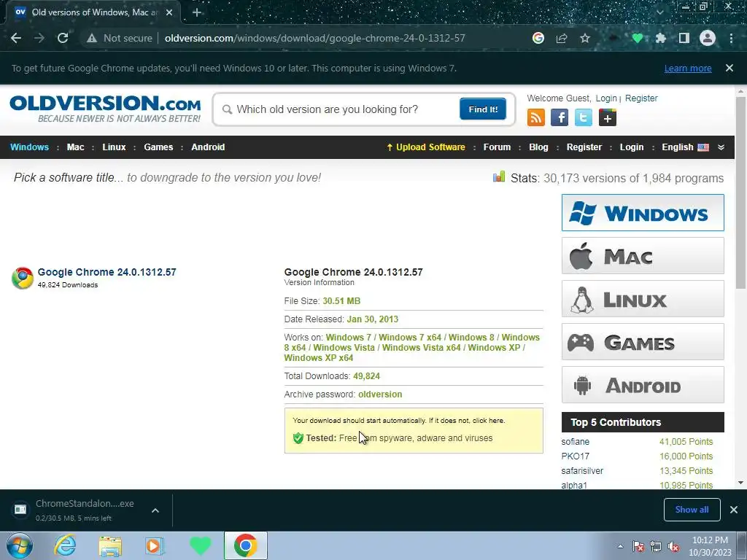
Task: Open contributor sofiane's profile
Action: (x=575, y=442)
